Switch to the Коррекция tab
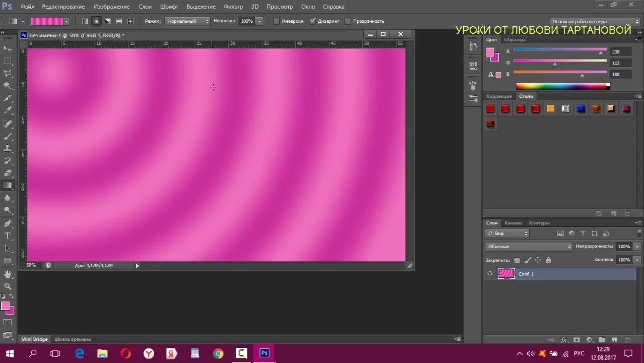This screenshot has width=644, height=363. point(499,96)
